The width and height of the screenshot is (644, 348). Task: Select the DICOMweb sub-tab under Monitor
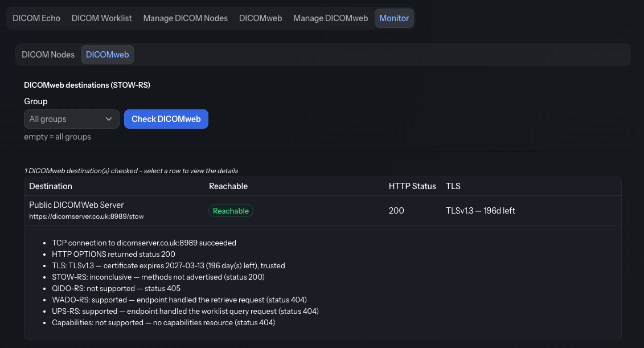(107, 55)
